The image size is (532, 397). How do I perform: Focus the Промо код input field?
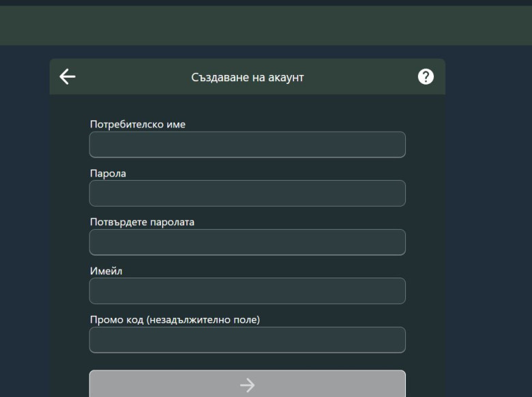(247, 340)
